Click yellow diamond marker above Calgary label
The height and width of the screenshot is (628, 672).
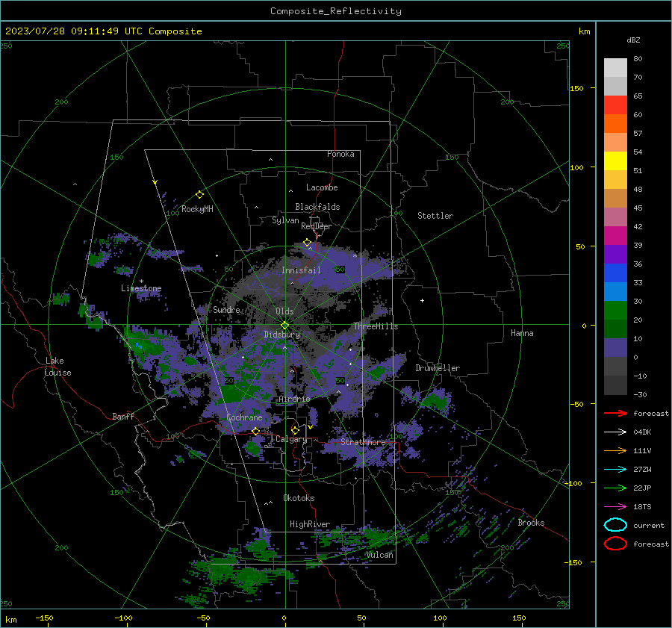(x=295, y=430)
